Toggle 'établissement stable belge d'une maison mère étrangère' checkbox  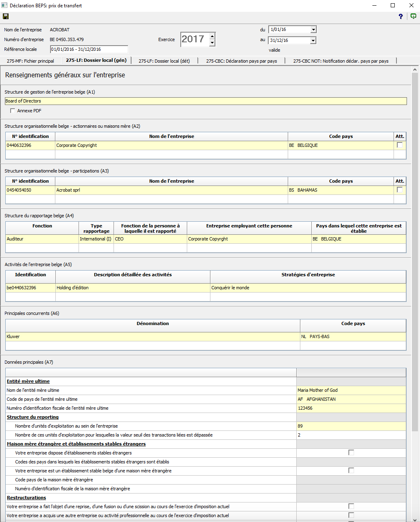click(x=351, y=470)
